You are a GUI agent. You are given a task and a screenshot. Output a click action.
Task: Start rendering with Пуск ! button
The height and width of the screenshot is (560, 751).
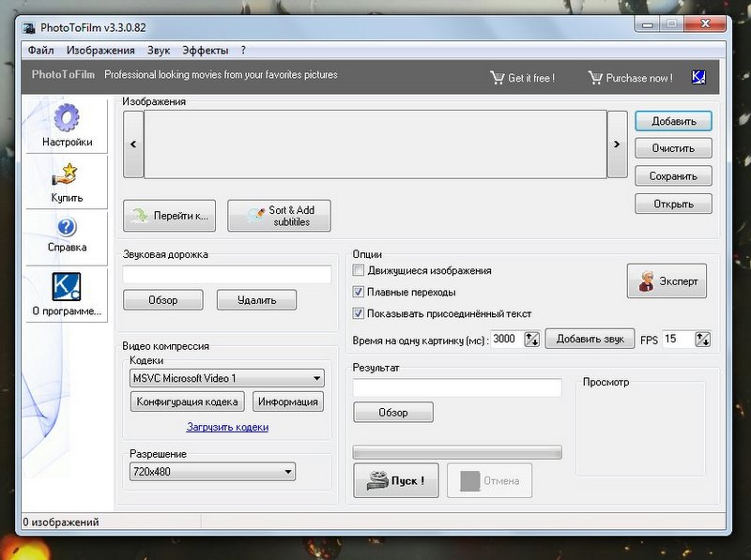396,480
